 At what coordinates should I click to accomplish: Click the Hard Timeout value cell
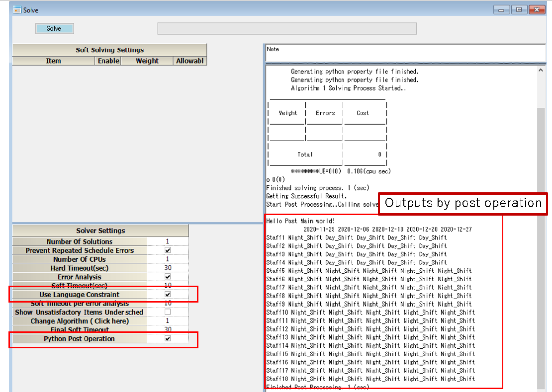coord(168,268)
